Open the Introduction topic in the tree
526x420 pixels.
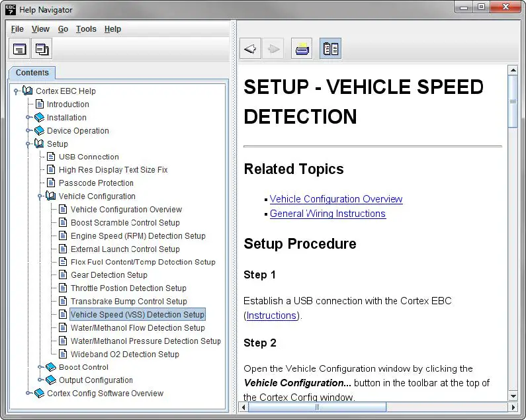pos(67,104)
